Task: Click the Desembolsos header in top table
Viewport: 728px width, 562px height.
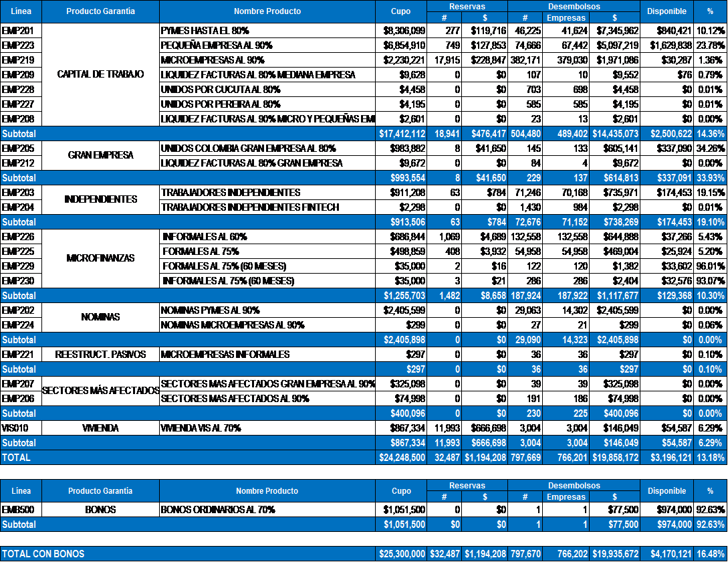Action: (x=574, y=7)
